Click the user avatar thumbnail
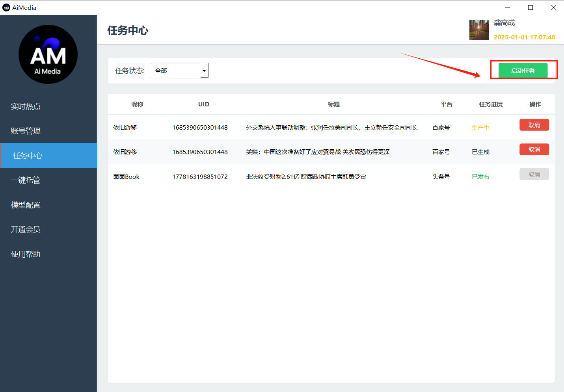 (479, 30)
